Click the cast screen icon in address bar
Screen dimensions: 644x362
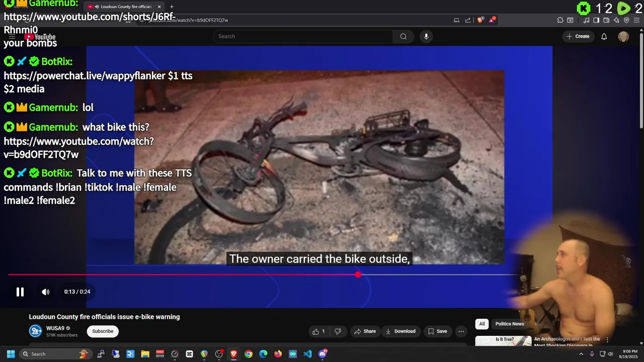(456, 20)
